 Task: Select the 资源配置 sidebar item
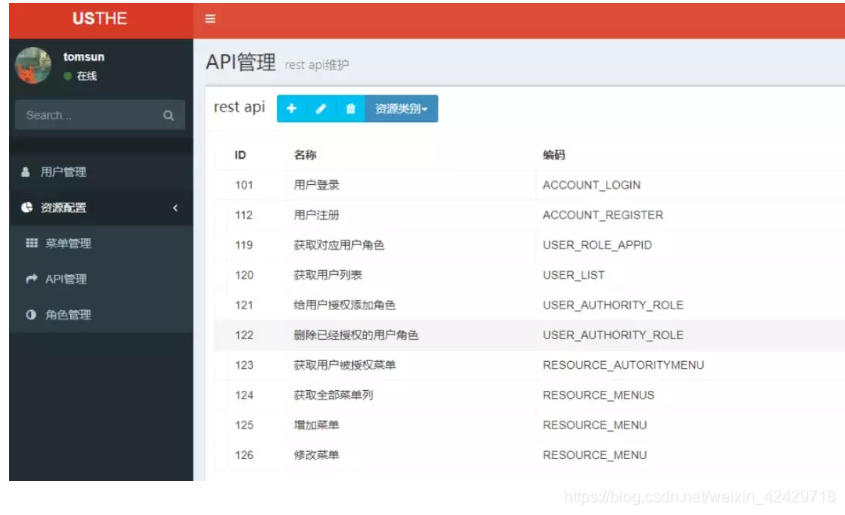tap(100, 207)
